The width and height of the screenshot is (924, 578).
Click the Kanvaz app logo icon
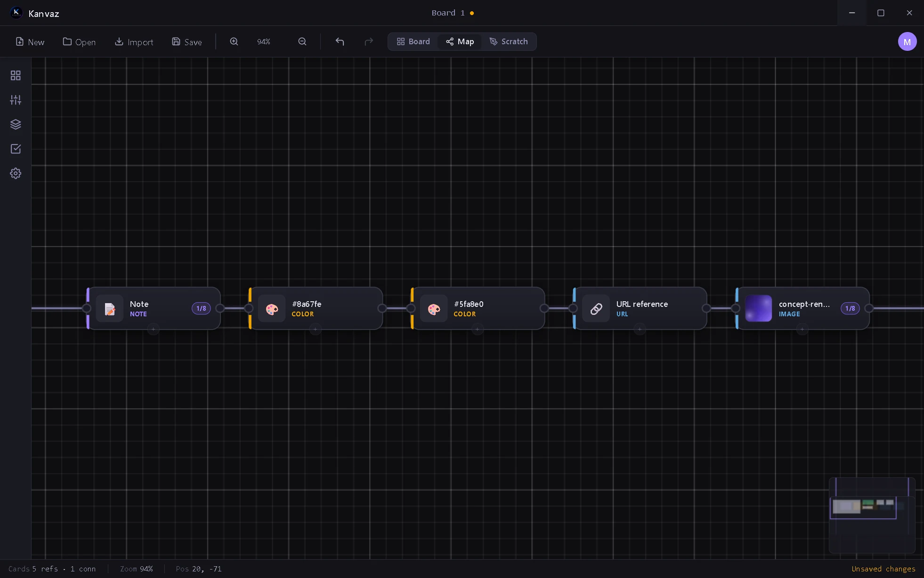[x=16, y=13]
